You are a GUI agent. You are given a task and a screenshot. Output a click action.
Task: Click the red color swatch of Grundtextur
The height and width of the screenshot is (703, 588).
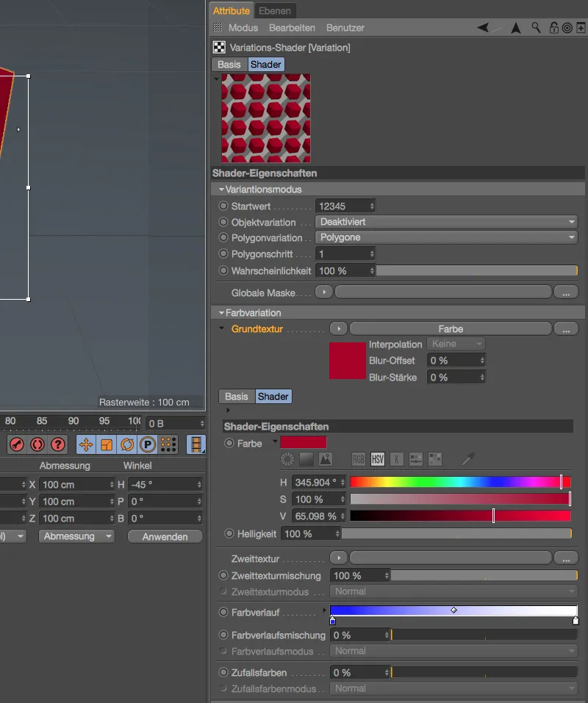[347, 360]
